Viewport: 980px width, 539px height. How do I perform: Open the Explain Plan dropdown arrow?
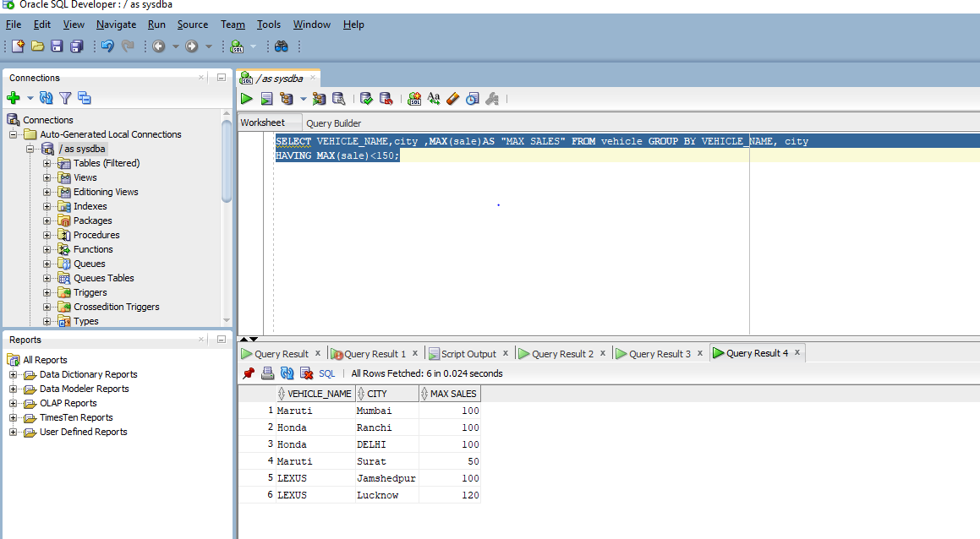(303, 100)
